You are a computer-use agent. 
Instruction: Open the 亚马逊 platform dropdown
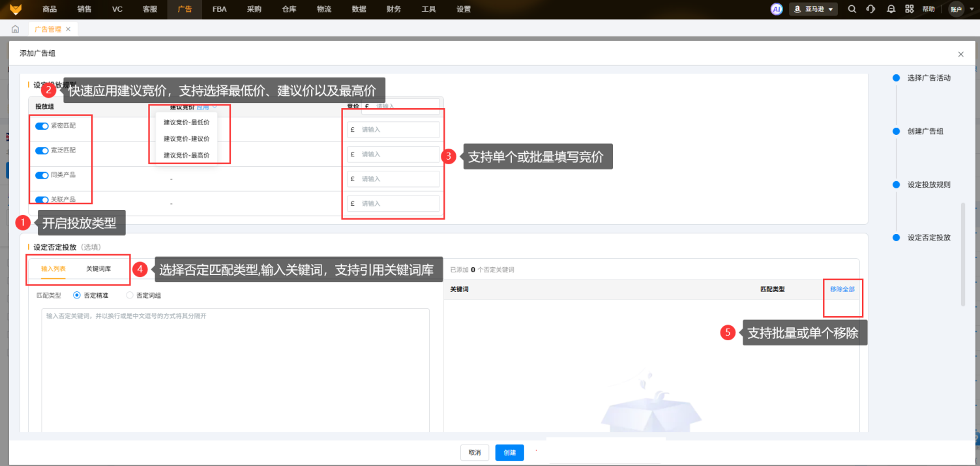coord(812,9)
